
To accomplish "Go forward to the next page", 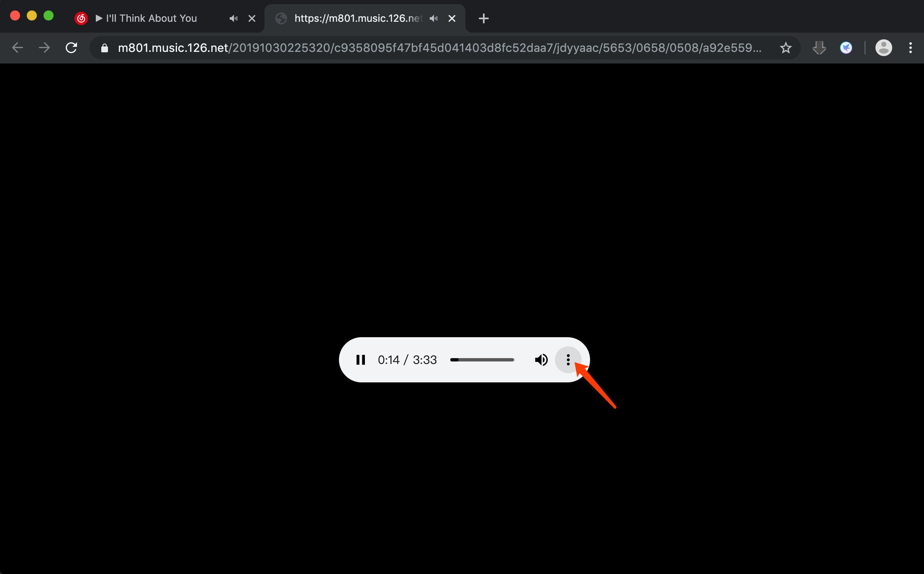I will click(x=44, y=48).
